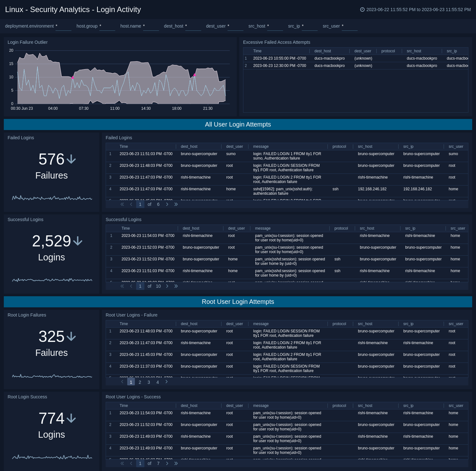The height and width of the screenshot is (471, 476).
Task: Sort Root User Logins - Failure by dest_user
Action: [235, 324]
